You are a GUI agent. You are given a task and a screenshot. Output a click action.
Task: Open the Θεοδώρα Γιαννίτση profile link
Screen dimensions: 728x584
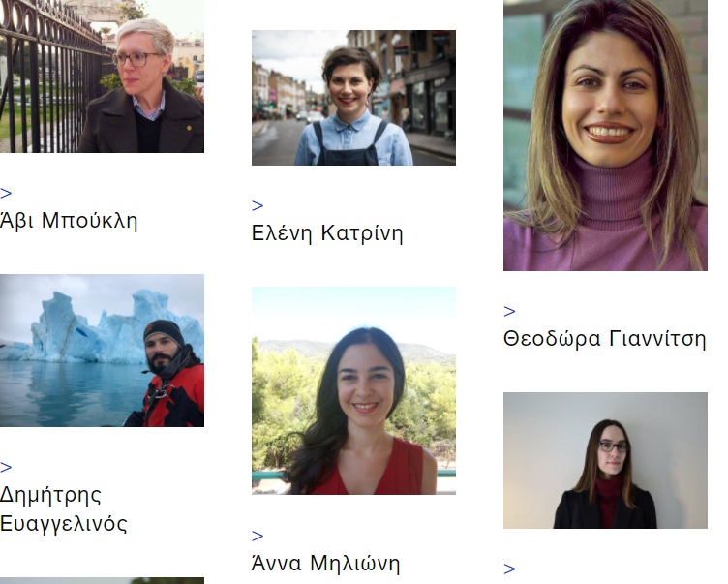pos(604,338)
